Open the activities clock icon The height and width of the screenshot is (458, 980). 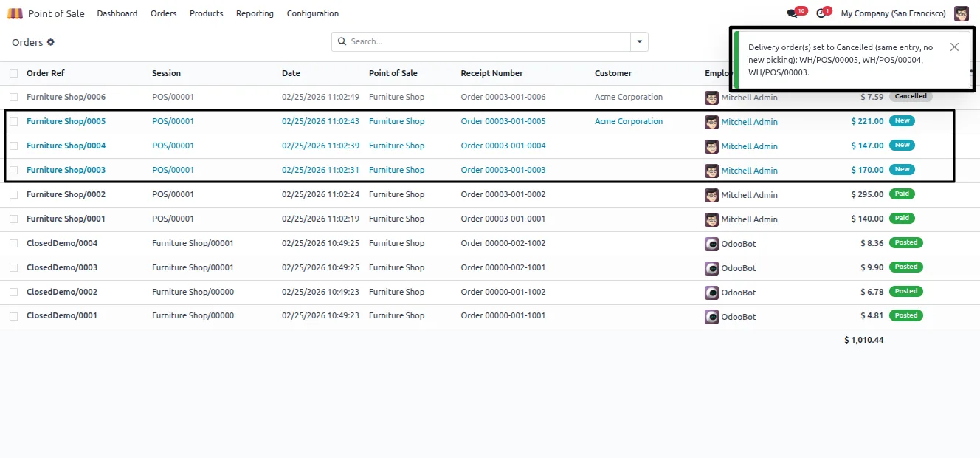click(821, 13)
